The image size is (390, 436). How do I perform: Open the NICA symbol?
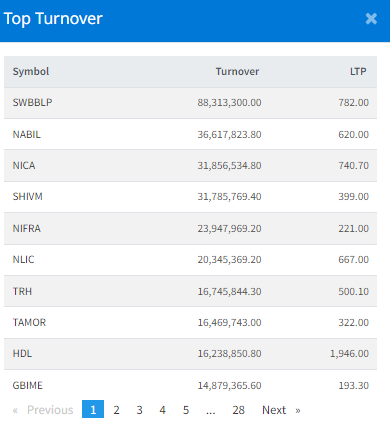(x=24, y=165)
